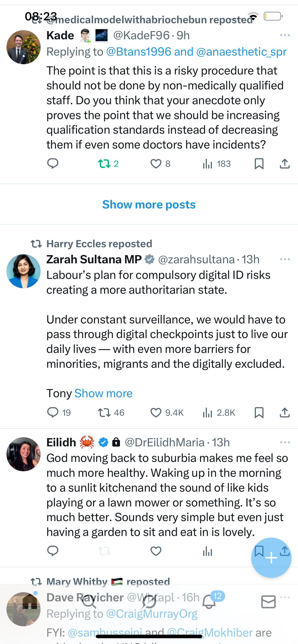Expand Zarah Sultana's post with Show more
The image size is (298, 644).
(103, 393)
